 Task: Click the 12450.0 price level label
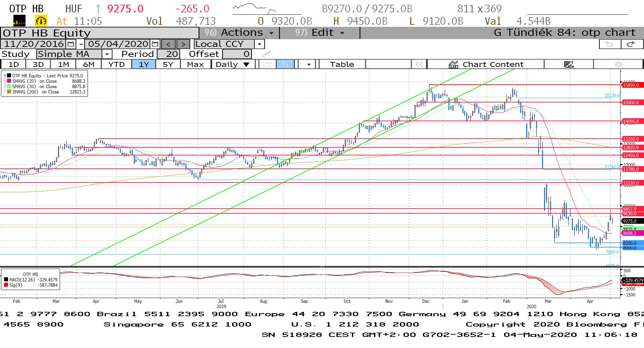pos(633,155)
